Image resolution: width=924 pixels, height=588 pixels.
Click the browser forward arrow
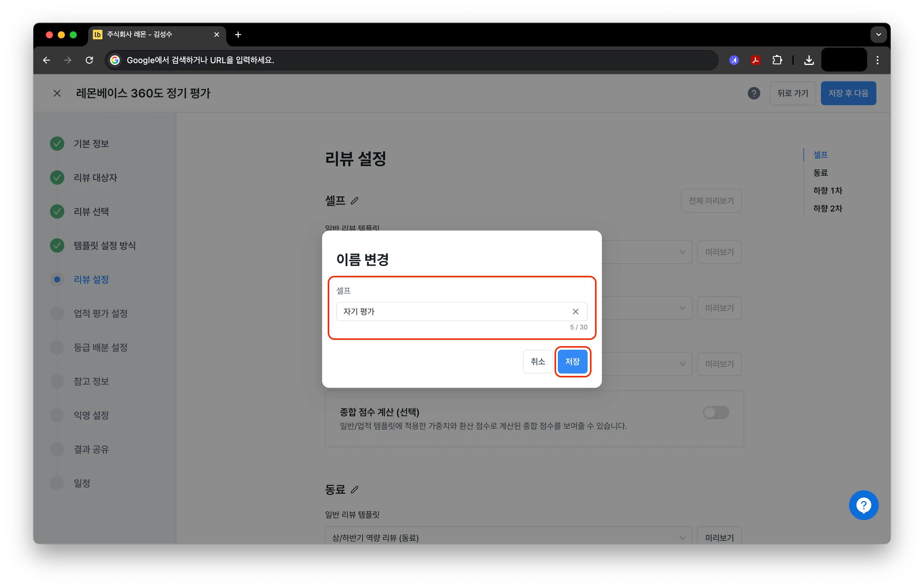pos(68,60)
